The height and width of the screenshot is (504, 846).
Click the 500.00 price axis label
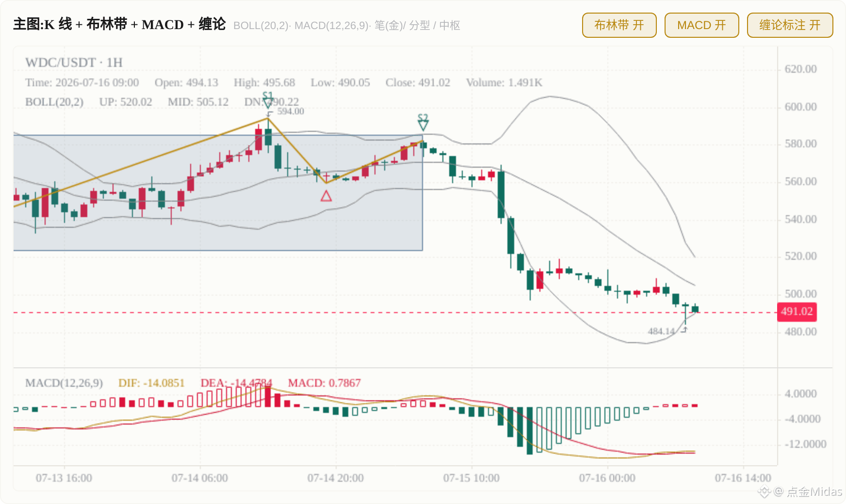click(800, 294)
